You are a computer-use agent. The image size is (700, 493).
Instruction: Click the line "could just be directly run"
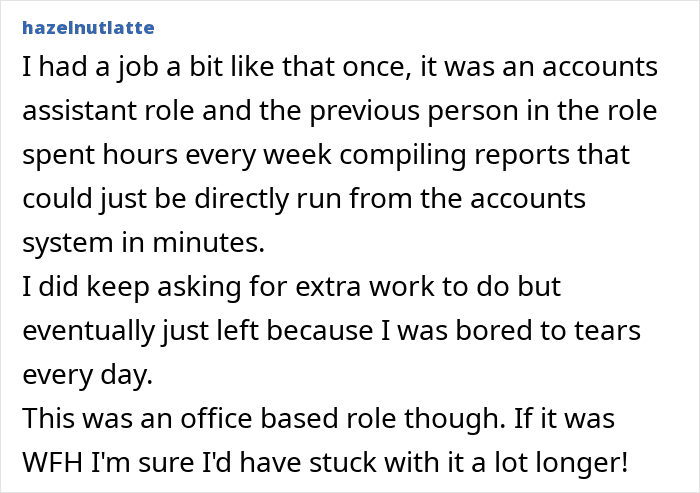click(304, 199)
